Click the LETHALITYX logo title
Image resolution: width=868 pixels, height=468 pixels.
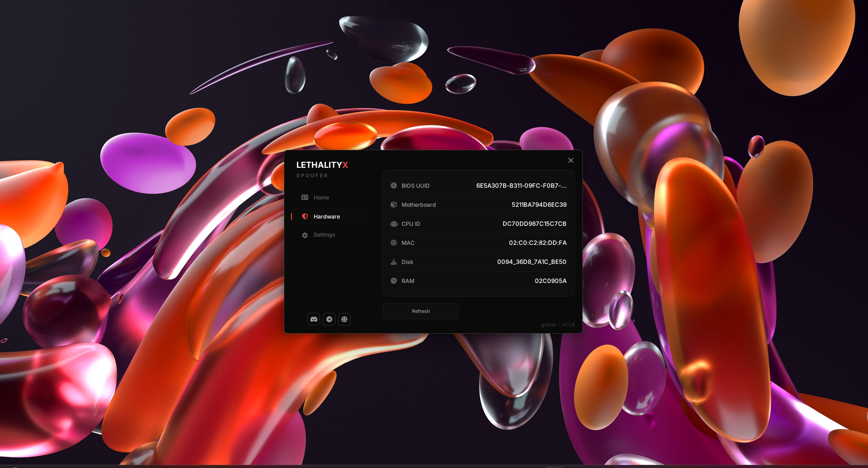pyautogui.click(x=322, y=165)
